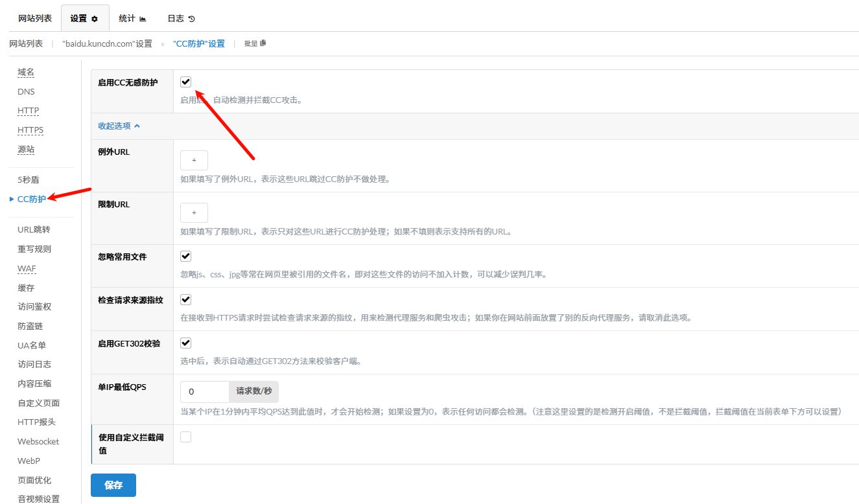Collapse options via 收起选项

coord(119,126)
